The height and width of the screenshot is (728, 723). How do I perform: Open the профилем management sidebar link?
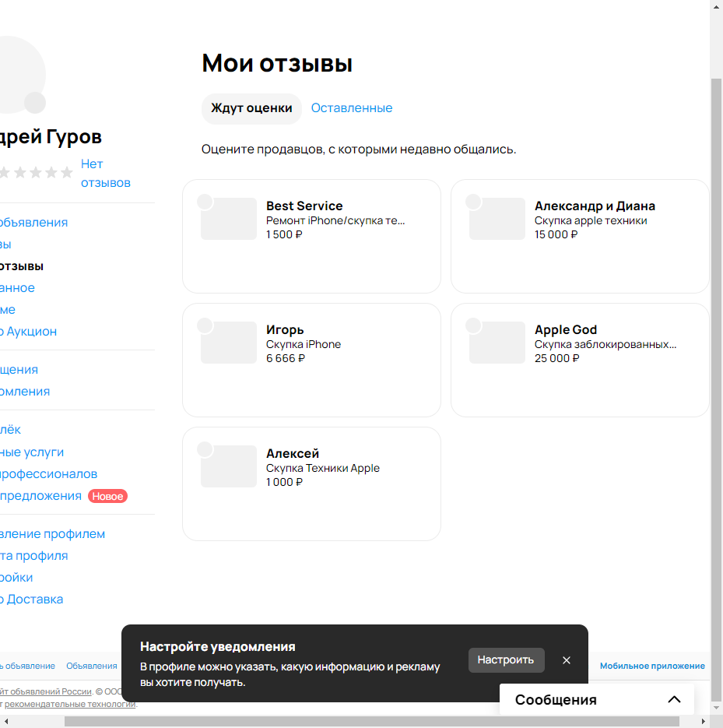click(x=52, y=534)
